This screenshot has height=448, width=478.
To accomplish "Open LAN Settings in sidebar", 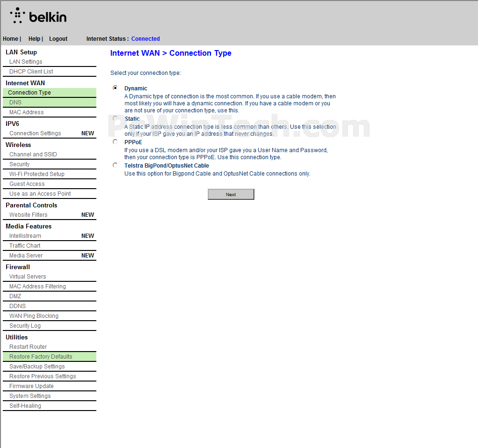I will coord(26,62).
